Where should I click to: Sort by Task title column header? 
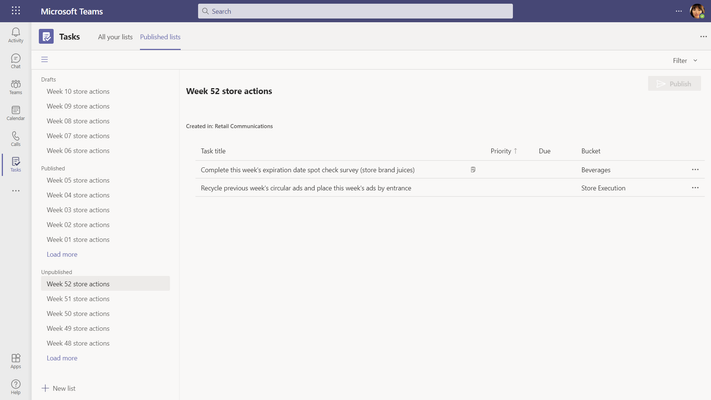point(213,151)
